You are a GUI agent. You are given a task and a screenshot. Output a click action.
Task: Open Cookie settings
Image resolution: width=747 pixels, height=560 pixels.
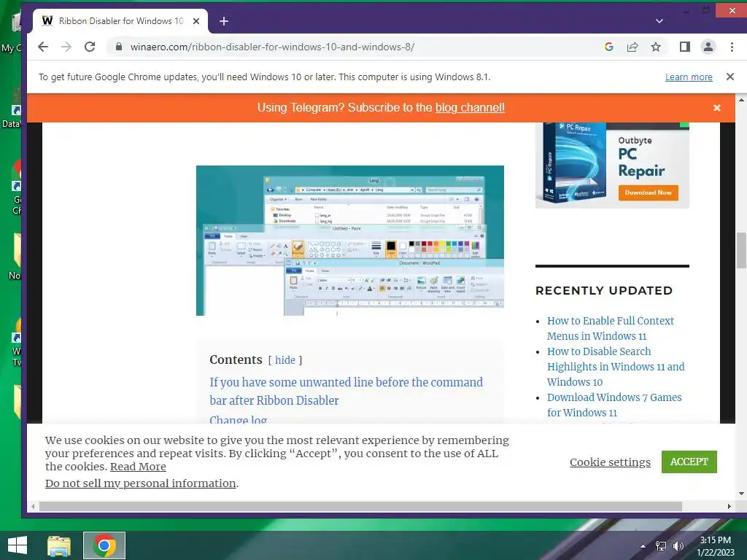pyautogui.click(x=610, y=462)
